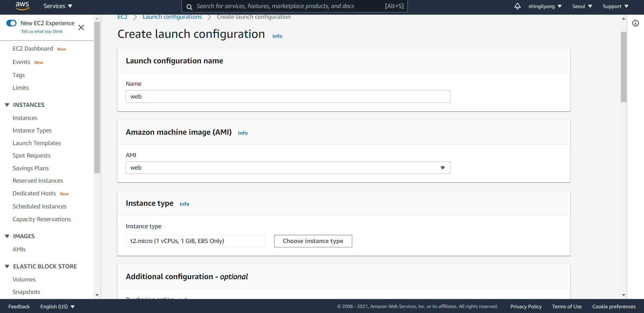Open Capacity Reservations in the sidebar
The height and width of the screenshot is (313, 644).
(42, 219)
